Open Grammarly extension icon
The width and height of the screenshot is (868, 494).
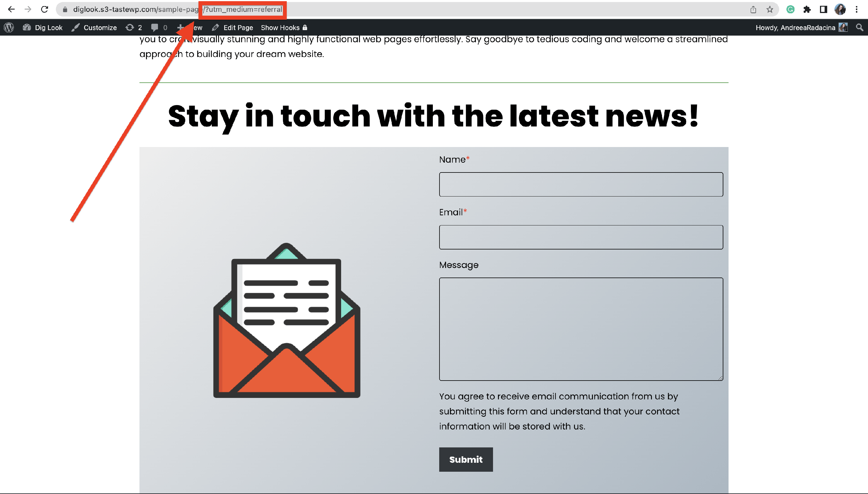coord(790,10)
